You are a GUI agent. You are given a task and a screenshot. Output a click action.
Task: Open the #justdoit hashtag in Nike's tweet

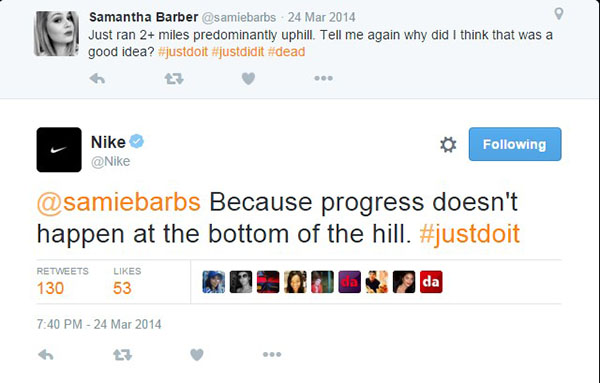[470, 233]
